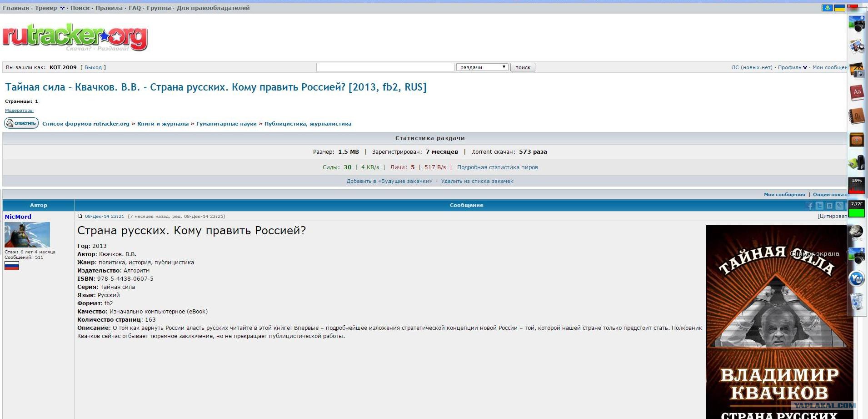Screen dimensions: 868x419
Task: Open the wooden TV-style dock icon
Action: click(857, 139)
